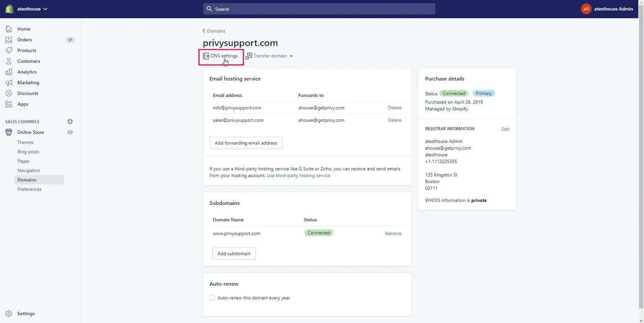Click the Connected status badge in Purchase details

(454, 93)
